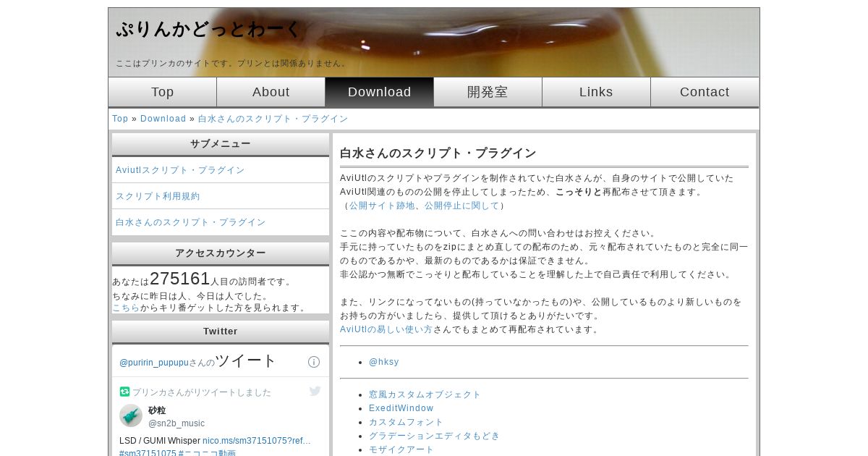Open the Links navigation tab

(597, 92)
